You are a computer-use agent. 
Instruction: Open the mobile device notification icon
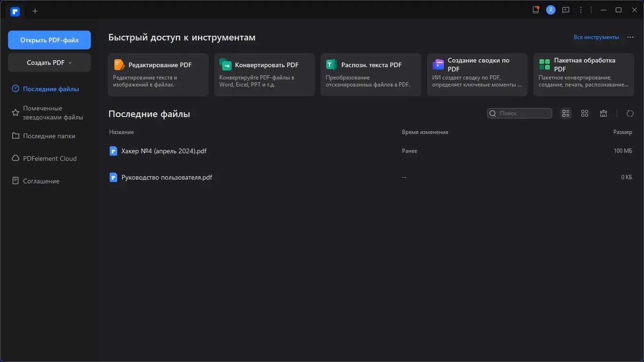point(535,10)
